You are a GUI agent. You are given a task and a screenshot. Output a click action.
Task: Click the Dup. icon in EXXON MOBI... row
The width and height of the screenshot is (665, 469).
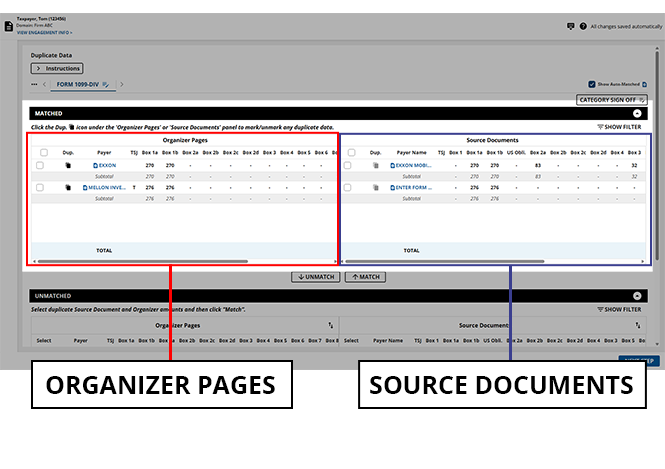[375, 165]
